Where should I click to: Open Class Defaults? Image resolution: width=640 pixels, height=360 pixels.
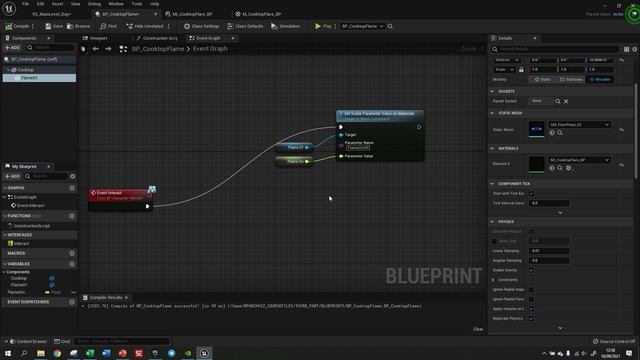[245, 26]
